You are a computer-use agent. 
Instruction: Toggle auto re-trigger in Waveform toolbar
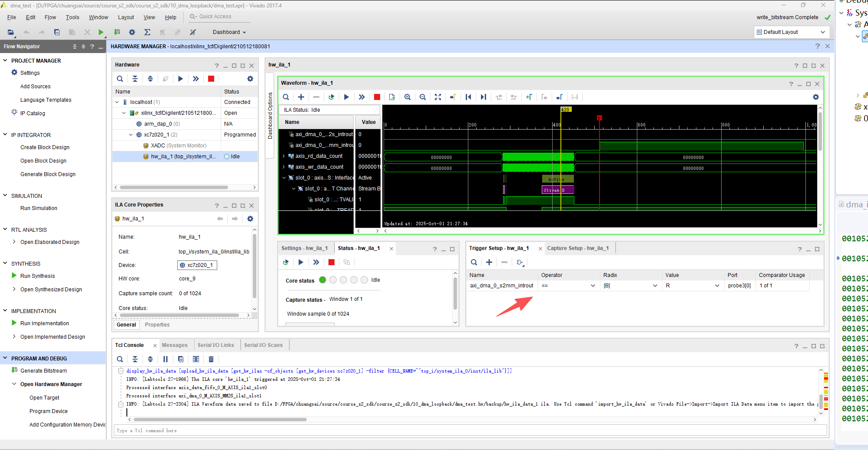(x=331, y=97)
